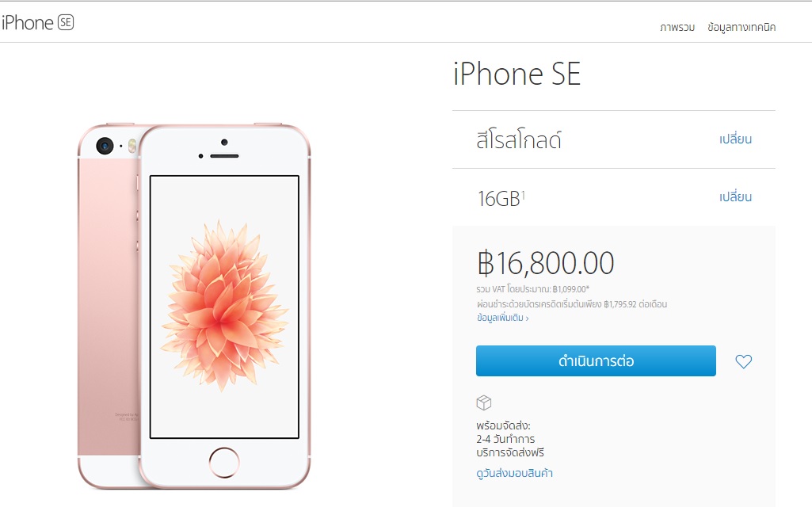Open the ภาพรวม overview tab
The width and height of the screenshot is (812, 511).
(x=677, y=27)
